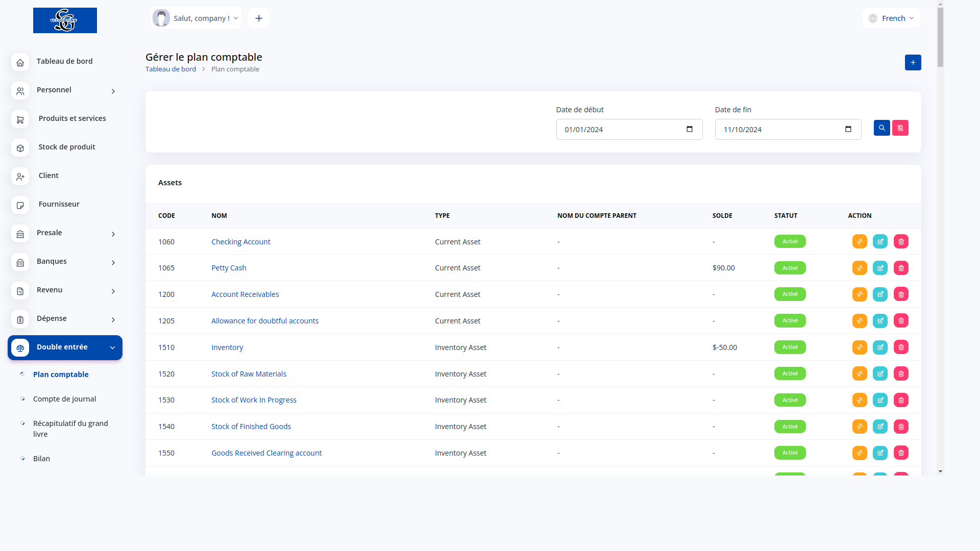Expand the Presale menu
Screen dimensions: 980x551
pyautogui.click(x=65, y=233)
